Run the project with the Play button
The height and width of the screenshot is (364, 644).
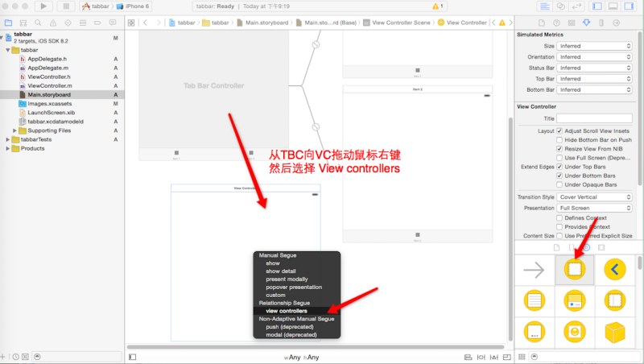(x=43, y=6)
